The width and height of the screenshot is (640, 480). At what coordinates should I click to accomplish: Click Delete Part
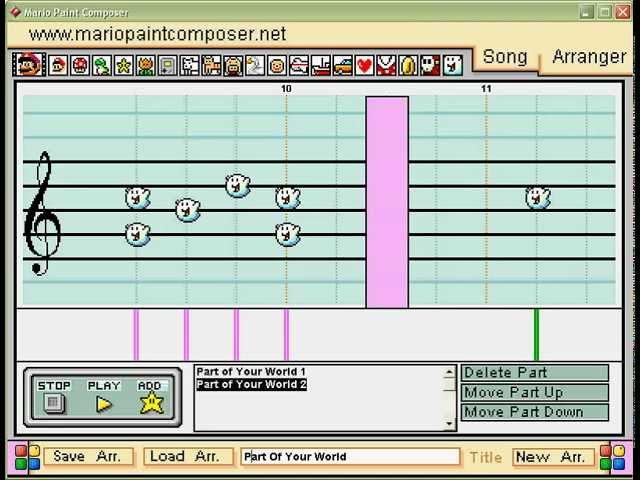[x=535, y=373]
